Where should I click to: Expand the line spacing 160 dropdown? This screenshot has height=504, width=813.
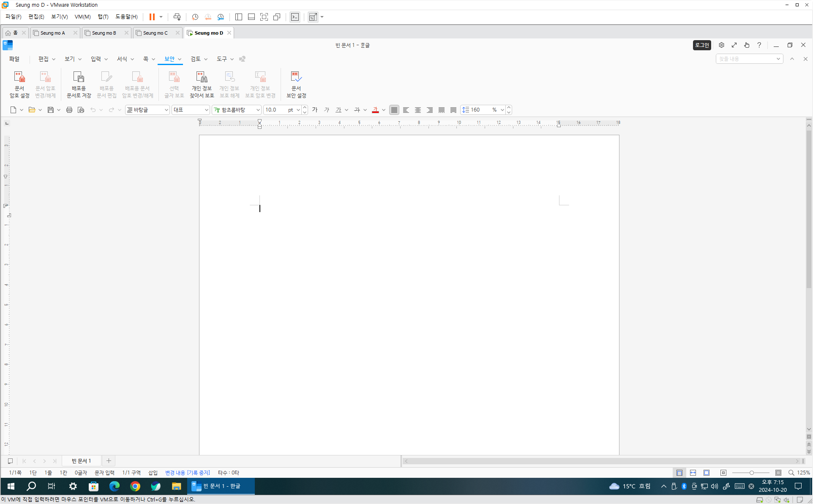(x=502, y=110)
